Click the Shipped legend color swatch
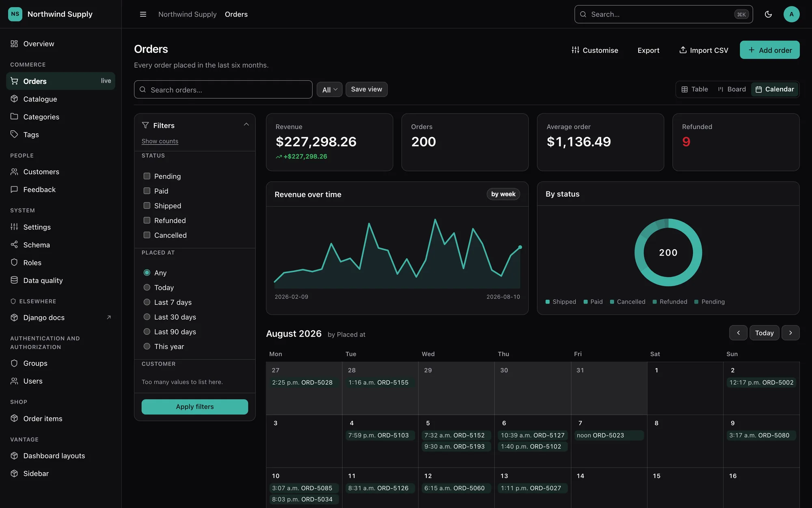The height and width of the screenshot is (508, 812). click(x=548, y=302)
